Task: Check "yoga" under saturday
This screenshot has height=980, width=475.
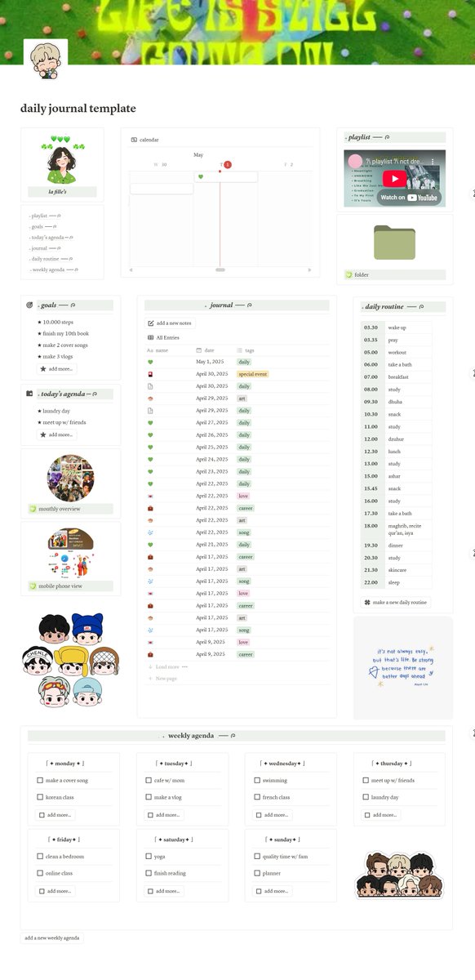Action: pos(149,856)
